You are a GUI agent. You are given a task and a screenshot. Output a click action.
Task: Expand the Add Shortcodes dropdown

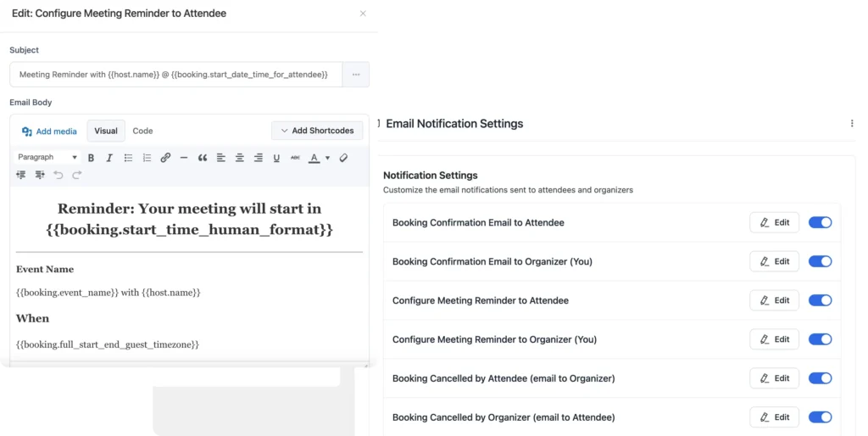point(317,131)
